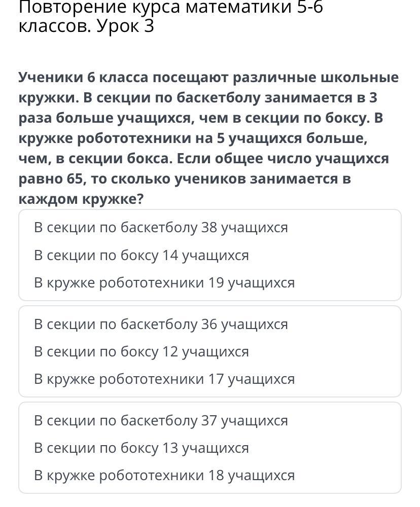
Task: Click line 'В секции по боксу 14 учащихся'
Action: coord(142,255)
